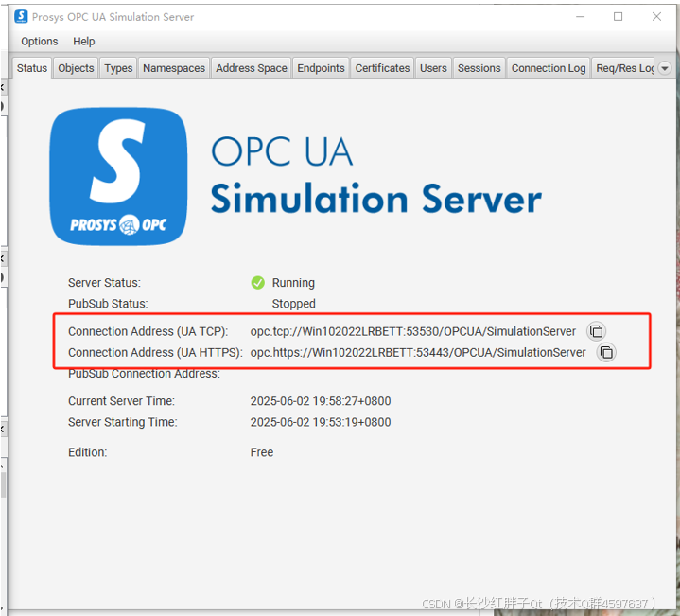Show the Sessions tab
Viewport: 680px width, 616px height.
[x=479, y=68]
